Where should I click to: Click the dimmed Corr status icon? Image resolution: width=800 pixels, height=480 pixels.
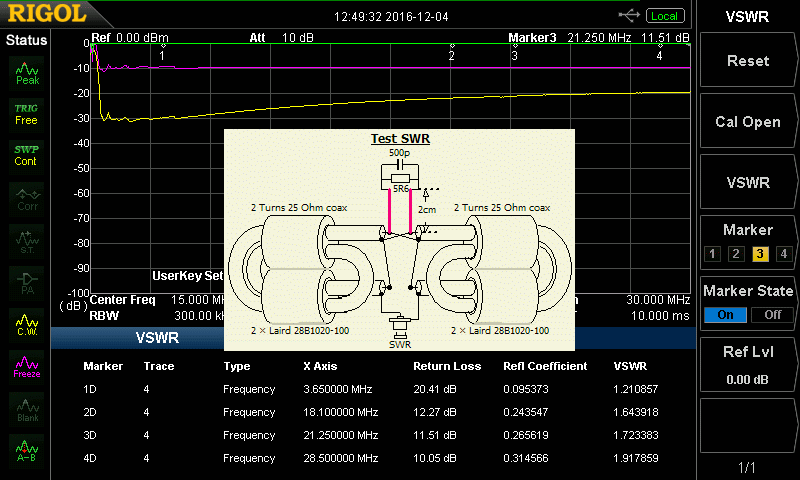coord(27,198)
